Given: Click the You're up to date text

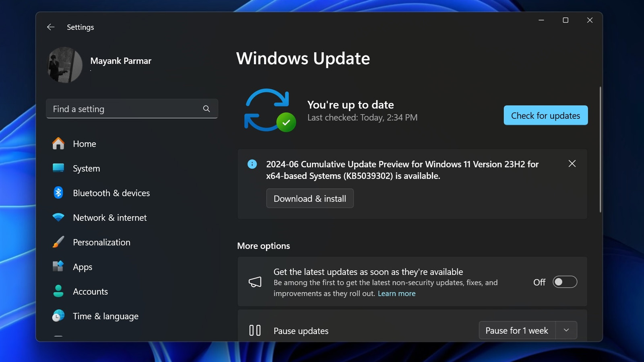Looking at the screenshot, I should coord(351,105).
